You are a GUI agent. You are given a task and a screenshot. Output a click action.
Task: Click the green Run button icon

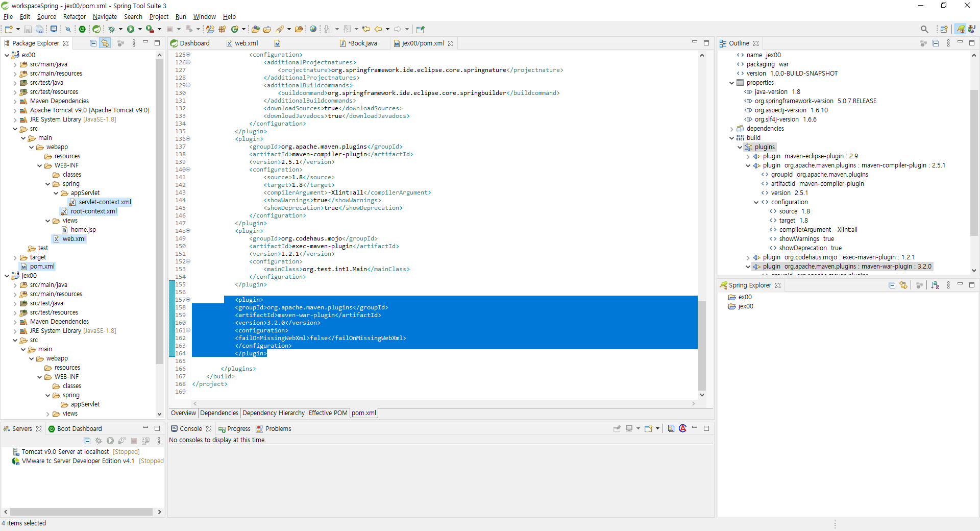[x=131, y=29]
